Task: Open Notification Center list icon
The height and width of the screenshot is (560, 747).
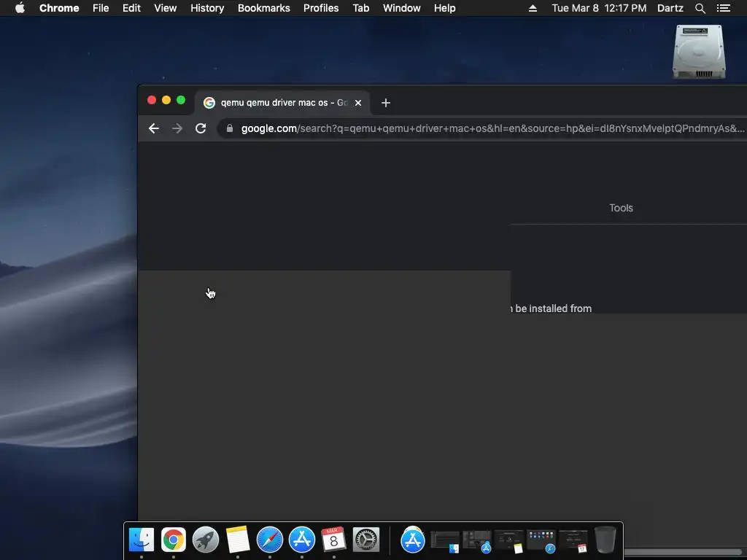Action: (x=724, y=8)
